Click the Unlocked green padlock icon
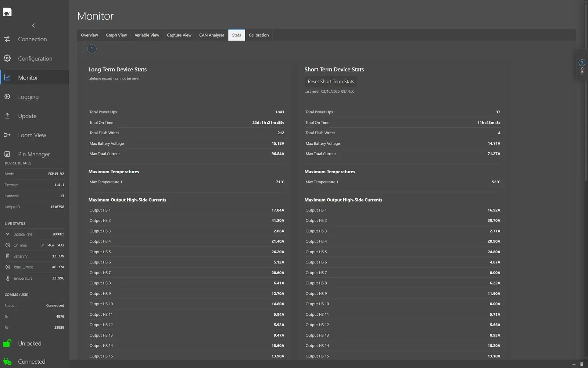The height and width of the screenshot is (368, 588). point(7,343)
